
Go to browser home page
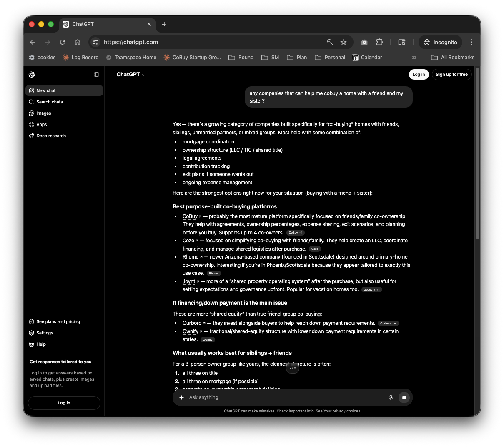[x=78, y=42]
